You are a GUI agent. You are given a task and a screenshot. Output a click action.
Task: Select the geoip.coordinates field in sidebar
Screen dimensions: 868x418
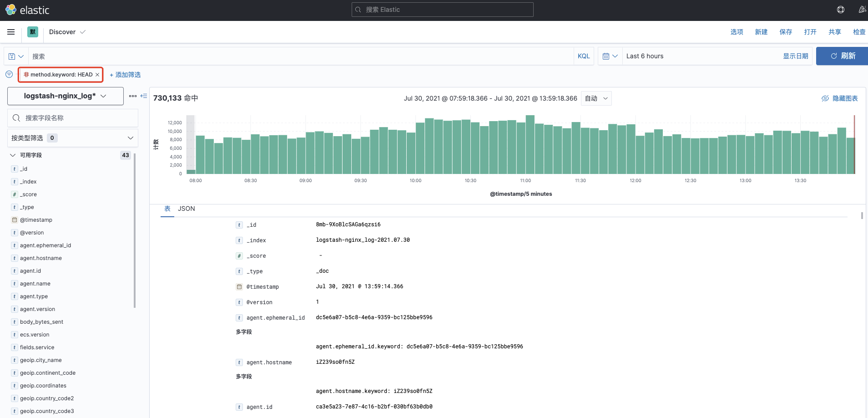[43, 386]
